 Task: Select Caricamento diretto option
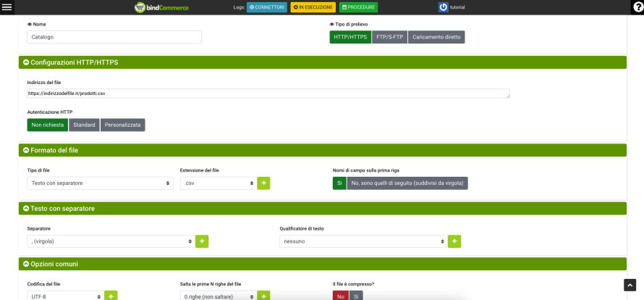[x=436, y=37]
